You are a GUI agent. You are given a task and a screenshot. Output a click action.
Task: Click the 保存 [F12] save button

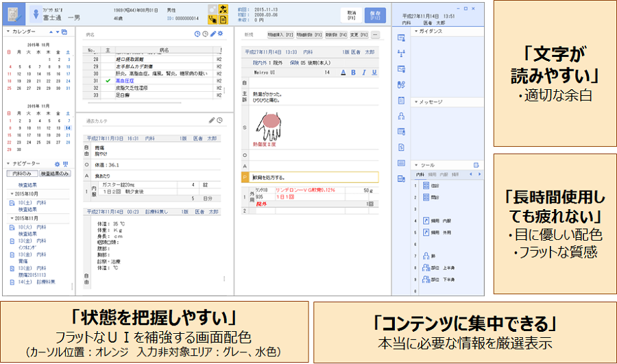375,16
